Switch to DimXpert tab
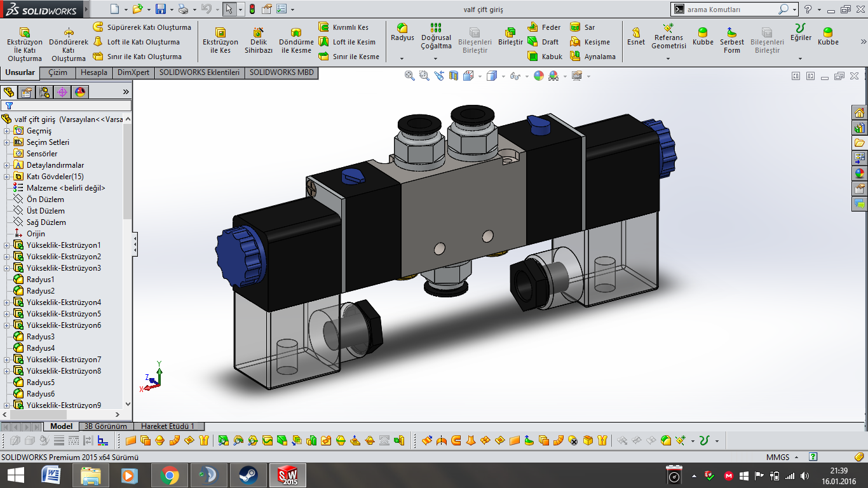The width and height of the screenshot is (868, 488). pos(133,72)
